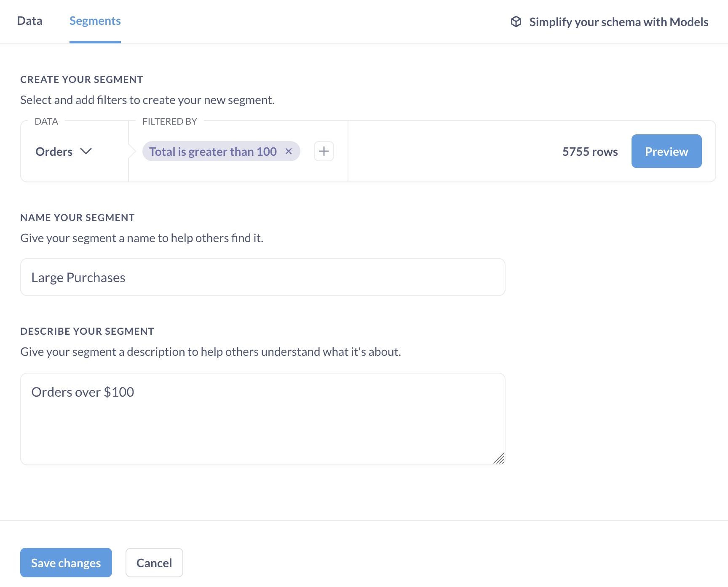Viewport: 728px width, 587px height.
Task: Click the segment name field showing 'Large Purchases'
Action: pyautogui.click(x=262, y=277)
